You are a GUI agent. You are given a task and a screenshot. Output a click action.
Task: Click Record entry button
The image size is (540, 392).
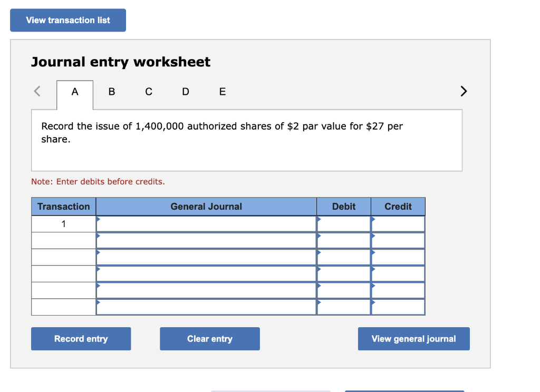click(x=81, y=339)
